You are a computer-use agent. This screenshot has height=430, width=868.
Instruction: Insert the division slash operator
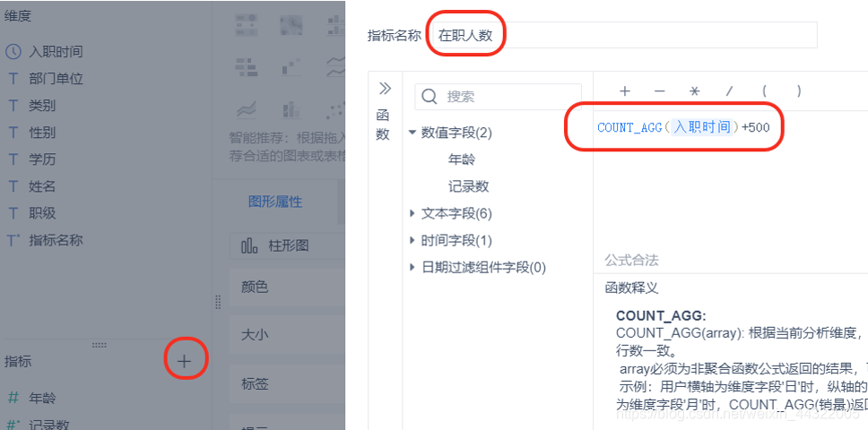tap(729, 91)
